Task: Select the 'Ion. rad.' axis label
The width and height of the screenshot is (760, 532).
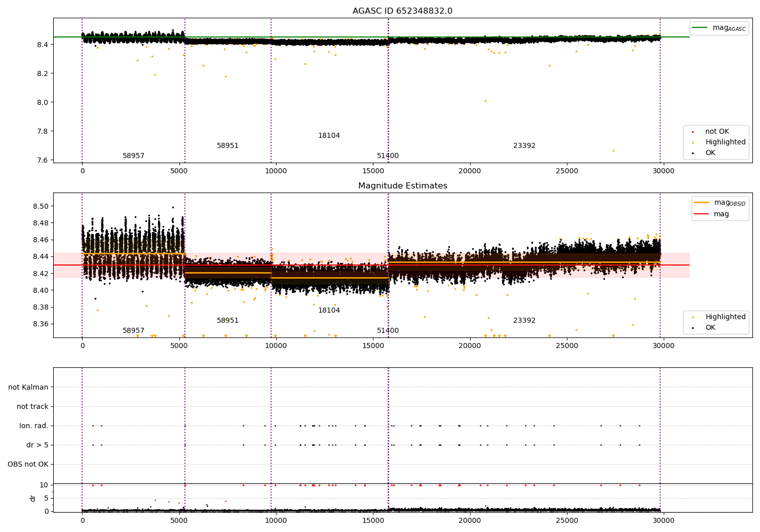Action: [x=34, y=426]
